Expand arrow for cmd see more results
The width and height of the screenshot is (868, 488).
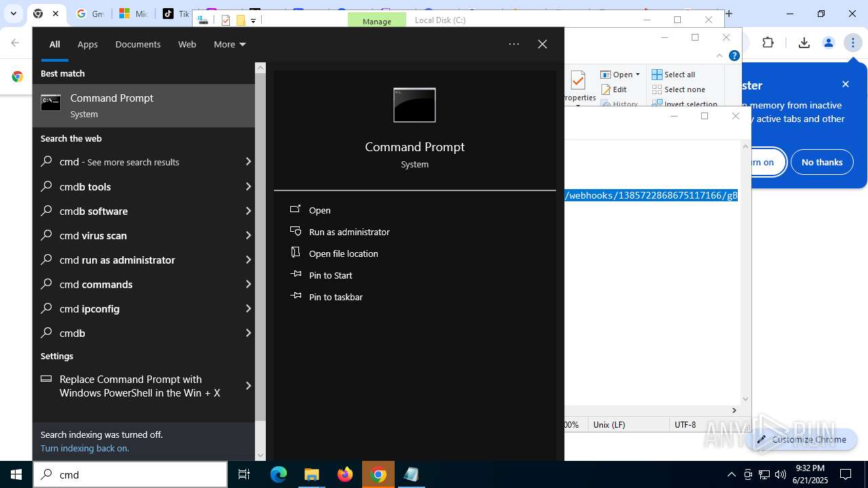pyautogui.click(x=248, y=162)
